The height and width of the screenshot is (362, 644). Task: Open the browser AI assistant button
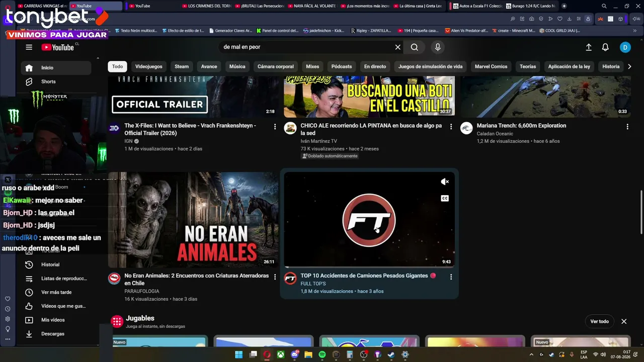(x=636, y=19)
